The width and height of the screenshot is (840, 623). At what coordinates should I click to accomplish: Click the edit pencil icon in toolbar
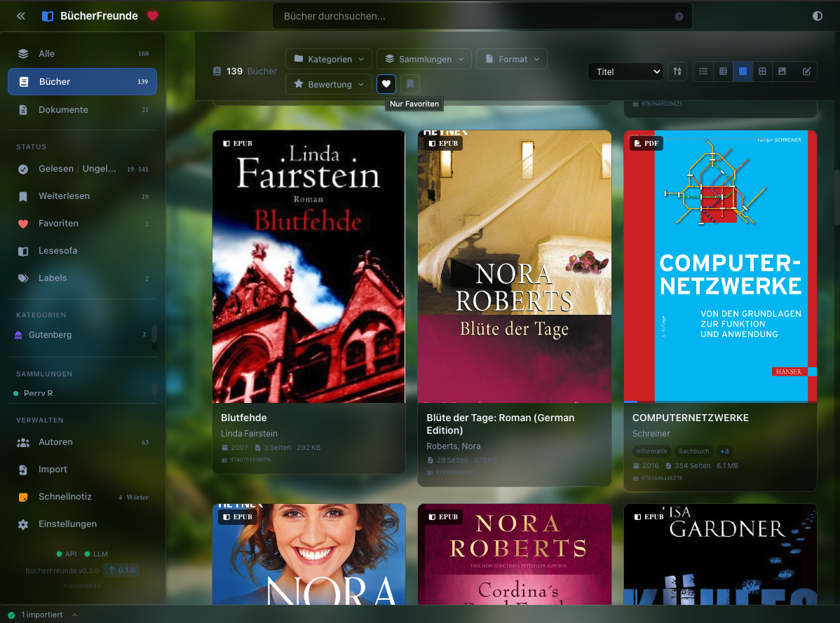(807, 71)
